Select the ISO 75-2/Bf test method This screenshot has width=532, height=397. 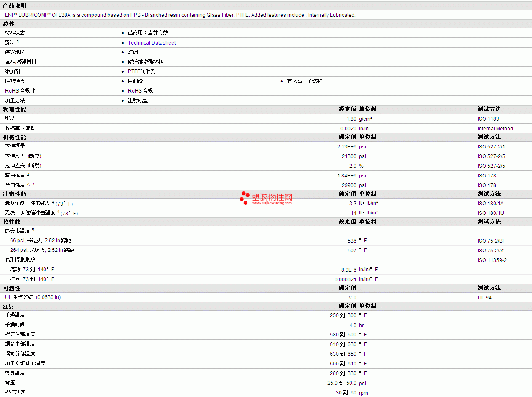click(491, 241)
